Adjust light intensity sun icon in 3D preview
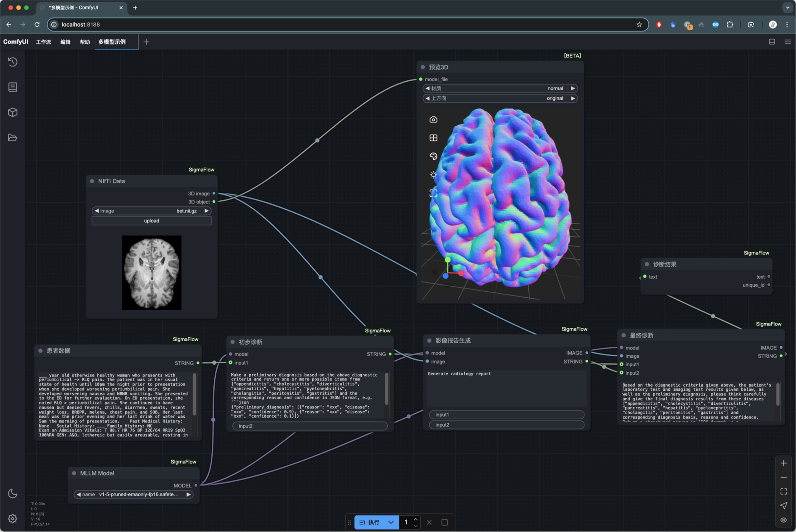Viewport: 796px width, 532px height. tap(433, 175)
